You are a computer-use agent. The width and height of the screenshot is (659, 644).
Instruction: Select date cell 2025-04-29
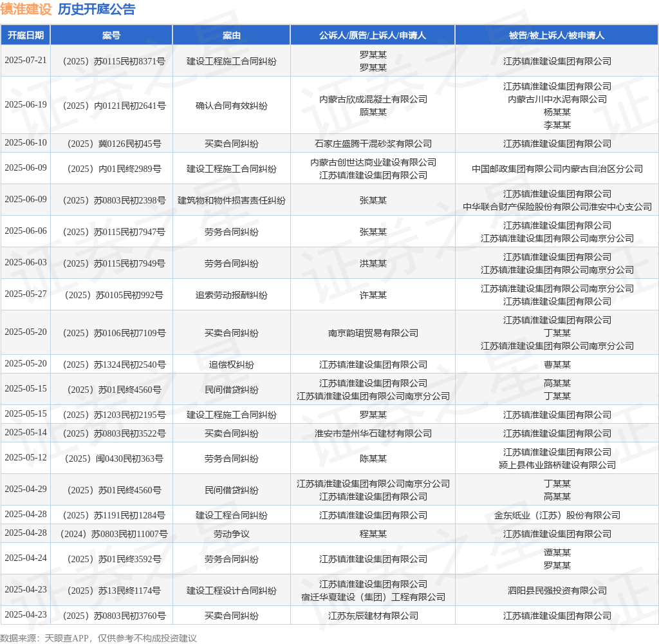(x=26, y=489)
